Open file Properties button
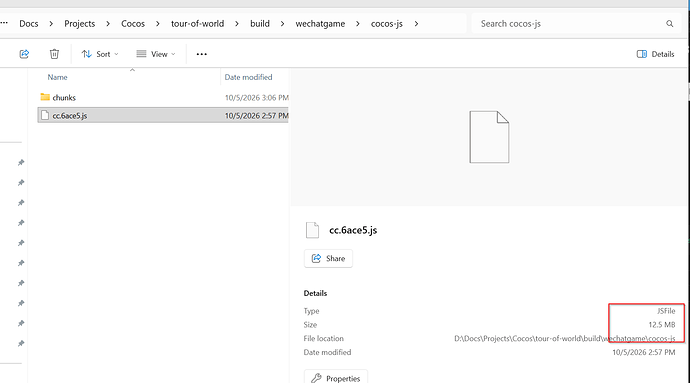This screenshot has height=383, width=690. click(x=336, y=378)
